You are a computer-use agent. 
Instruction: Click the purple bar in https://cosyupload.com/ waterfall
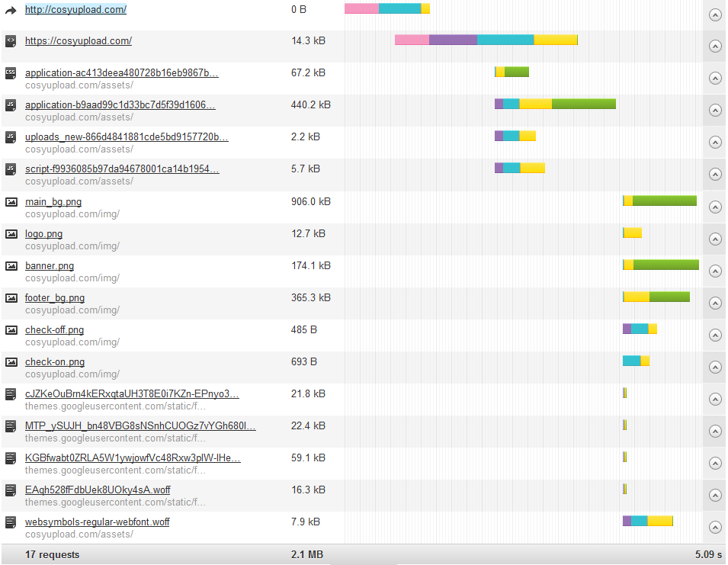click(x=453, y=40)
